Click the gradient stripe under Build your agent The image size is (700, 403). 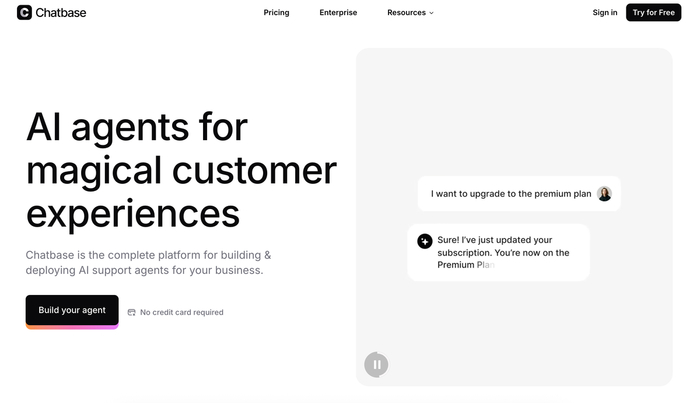tap(72, 327)
